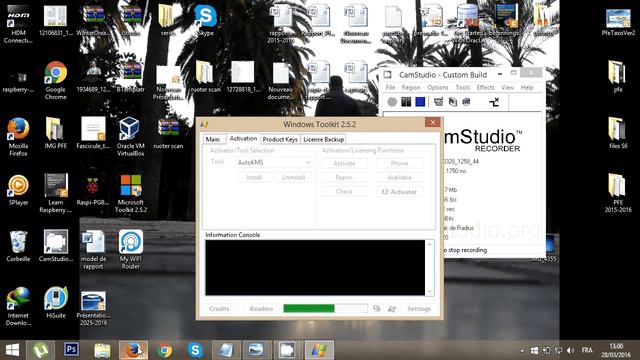Open the PFE 2015-2016 folder

618,193
